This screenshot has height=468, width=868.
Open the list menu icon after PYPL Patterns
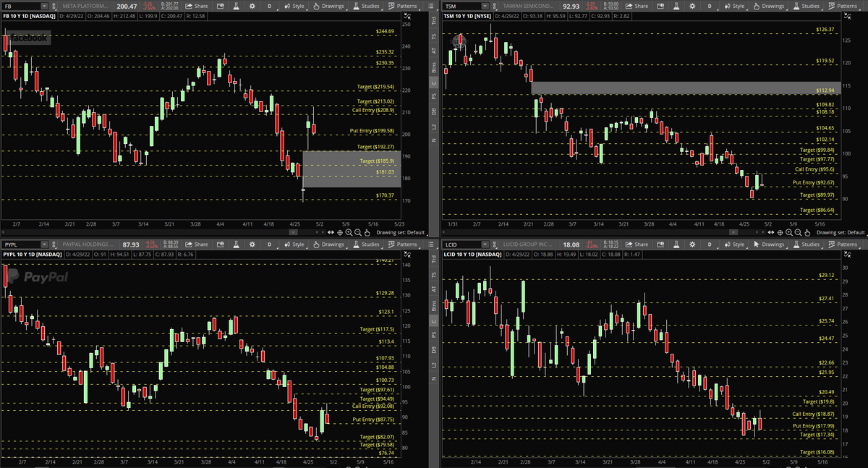click(x=432, y=244)
